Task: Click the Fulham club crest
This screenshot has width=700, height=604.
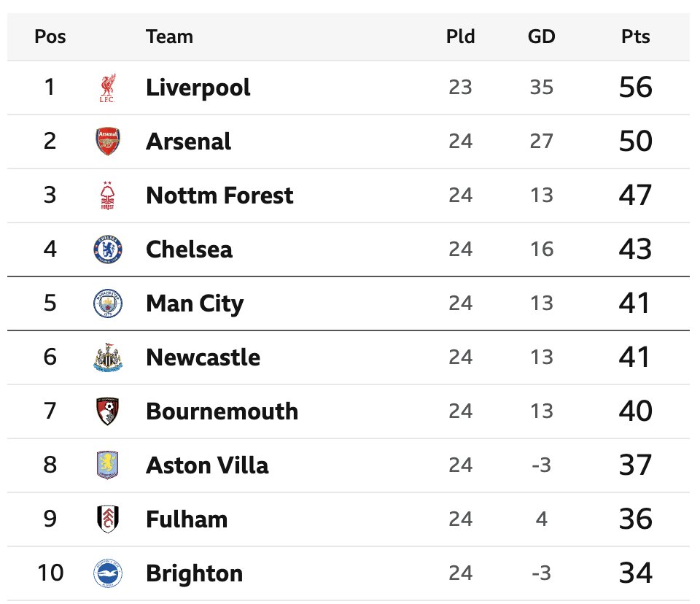Action: 108,519
